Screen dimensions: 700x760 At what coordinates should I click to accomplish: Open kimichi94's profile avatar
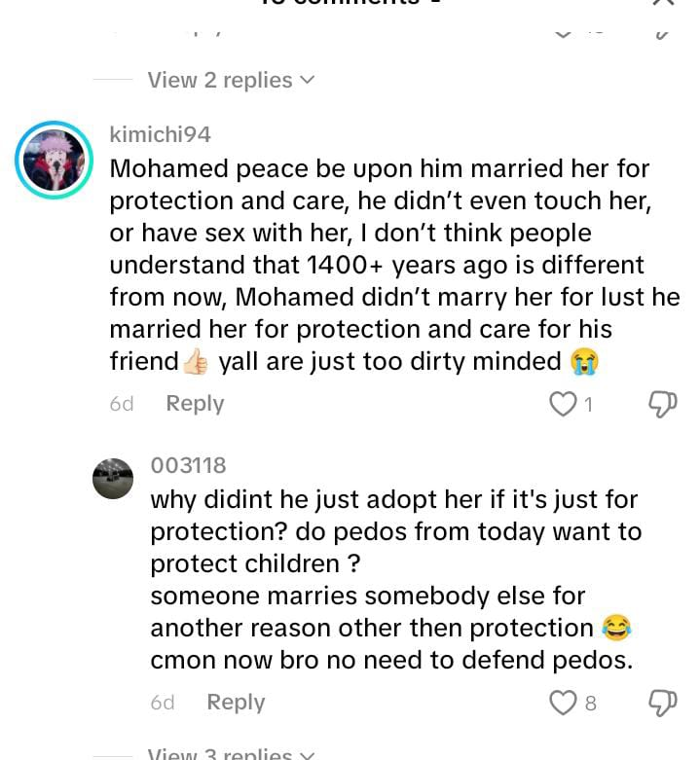click(x=54, y=160)
